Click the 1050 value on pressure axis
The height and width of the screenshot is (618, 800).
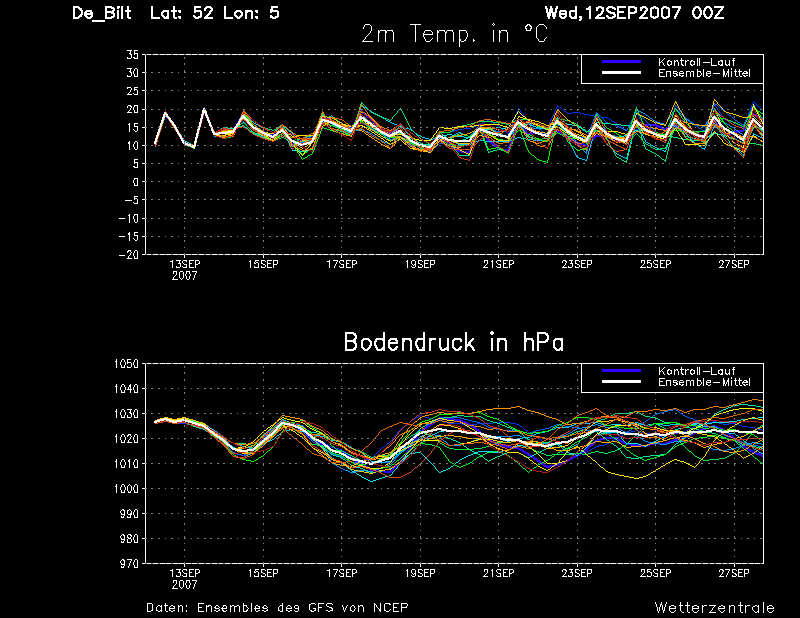click(x=126, y=364)
